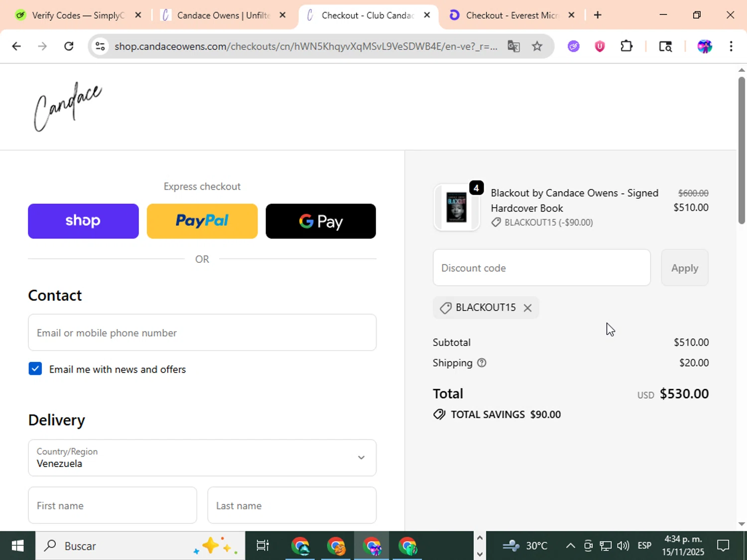Click the Blackout book thumbnail
This screenshot has height=560, width=747.
point(457,207)
